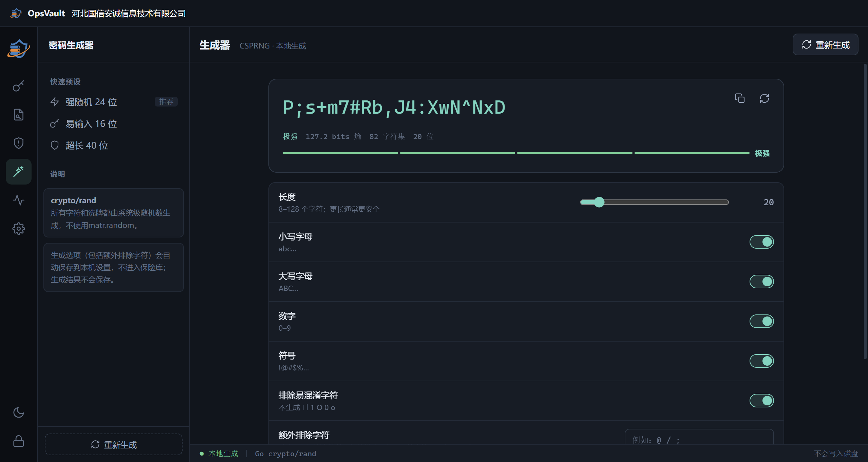Click the OpsVault logo in the sidebar

pos(19,48)
